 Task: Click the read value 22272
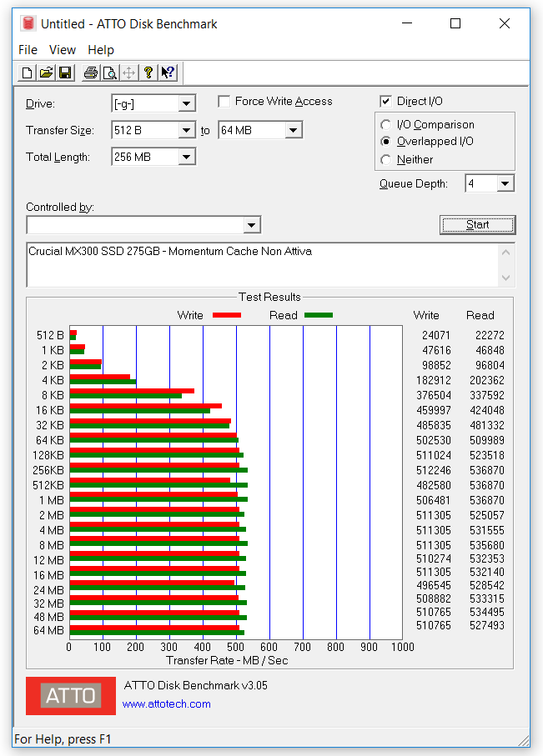click(490, 335)
